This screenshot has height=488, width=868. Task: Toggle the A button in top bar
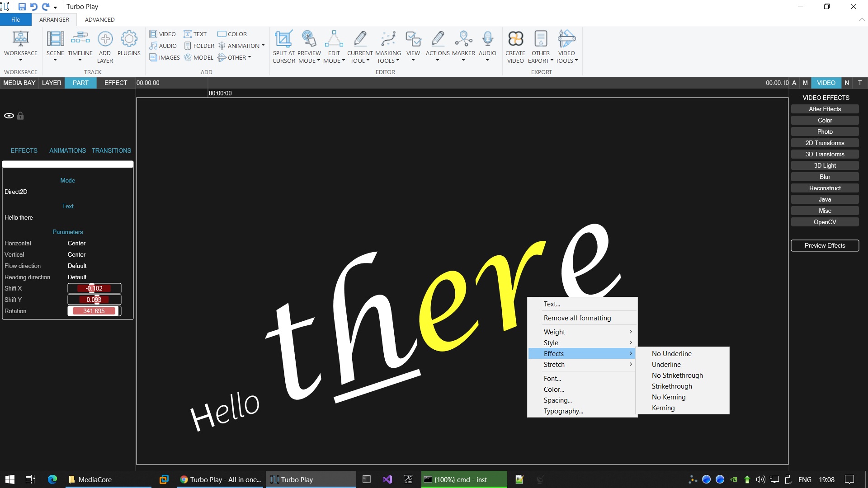click(794, 83)
